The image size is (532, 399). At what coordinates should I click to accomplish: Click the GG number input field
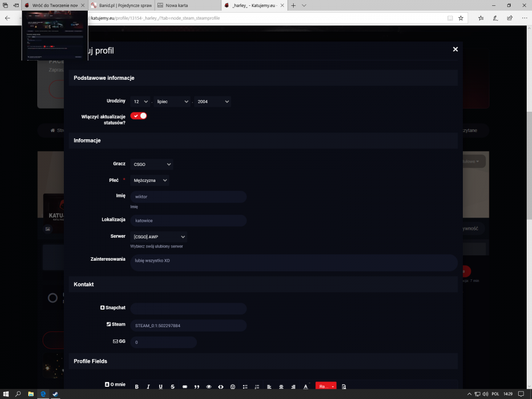(x=163, y=342)
